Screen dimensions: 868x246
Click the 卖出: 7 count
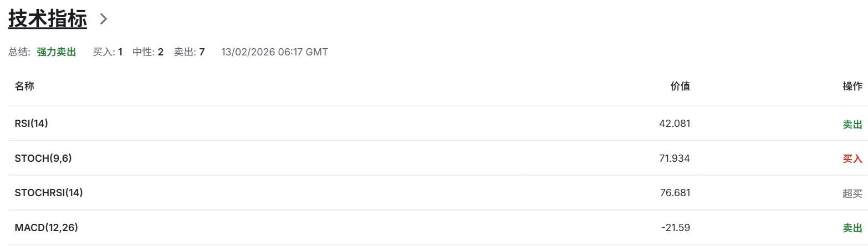coord(190,52)
